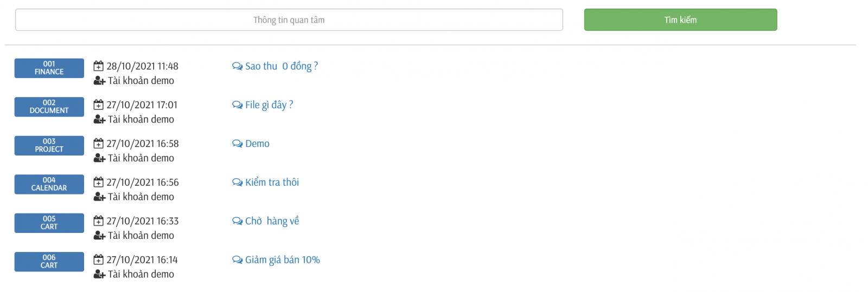Open the "Kiểm tra thôi" discussion link
Viewport: 868px width, 292px height.
272,183
